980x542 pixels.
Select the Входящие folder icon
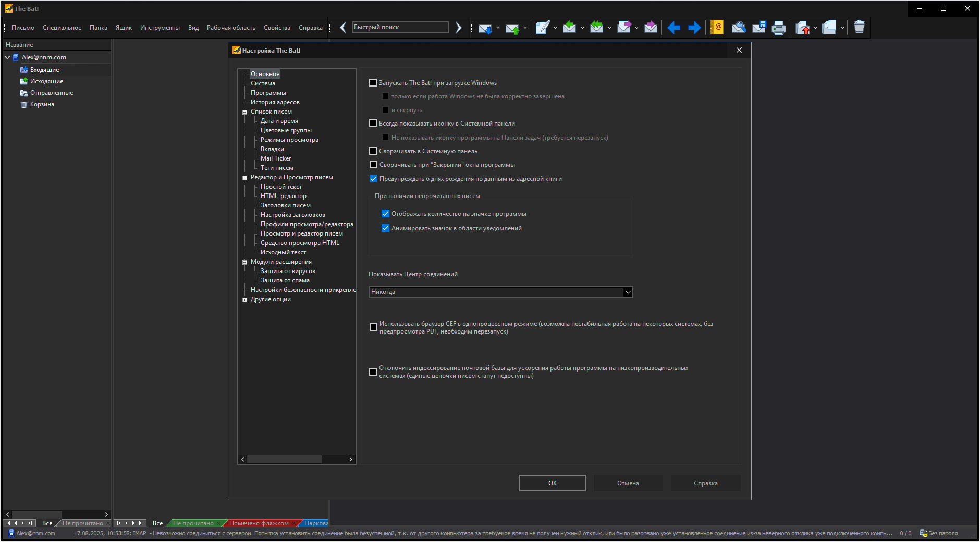[x=24, y=70]
